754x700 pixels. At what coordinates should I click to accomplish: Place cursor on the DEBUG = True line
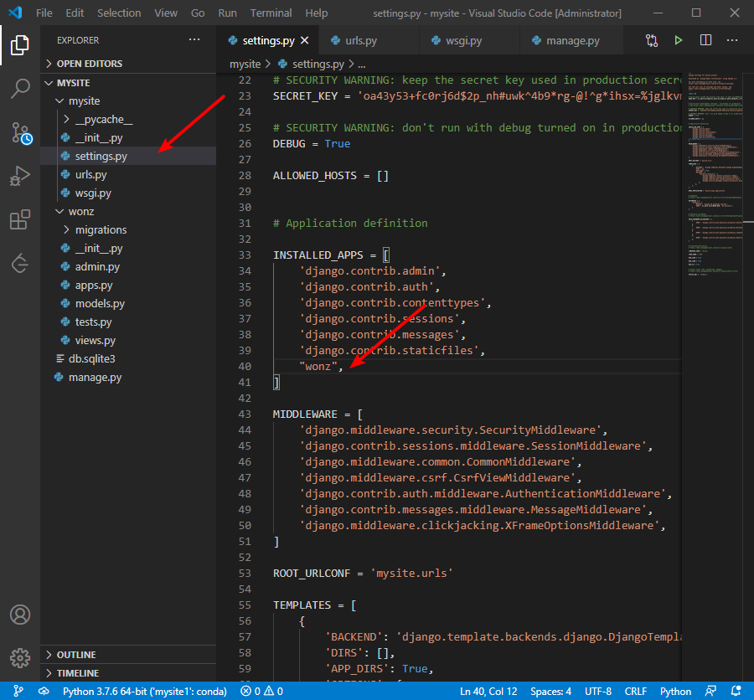[311, 144]
